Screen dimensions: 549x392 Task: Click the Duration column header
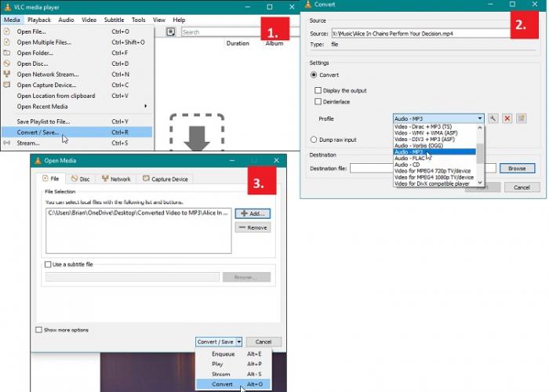[x=238, y=43]
